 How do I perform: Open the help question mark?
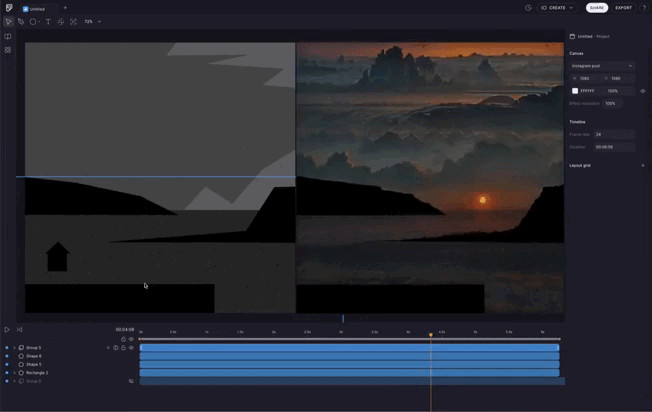click(x=645, y=8)
